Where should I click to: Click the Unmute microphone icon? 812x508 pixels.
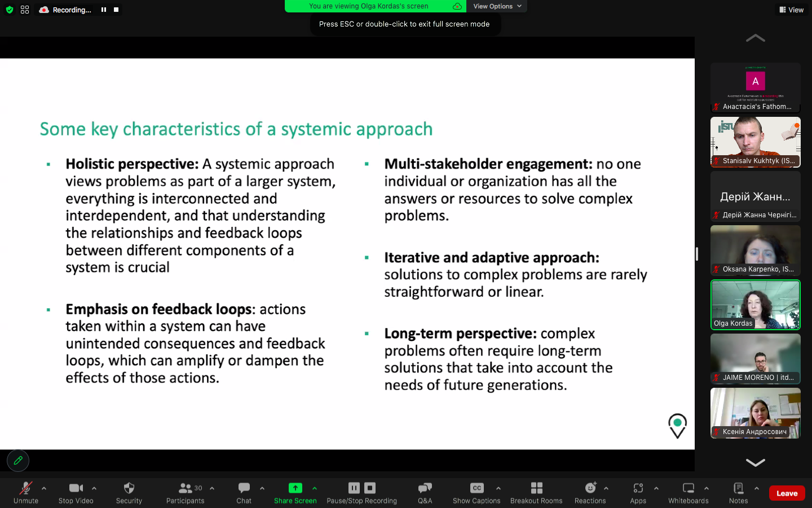26,488
